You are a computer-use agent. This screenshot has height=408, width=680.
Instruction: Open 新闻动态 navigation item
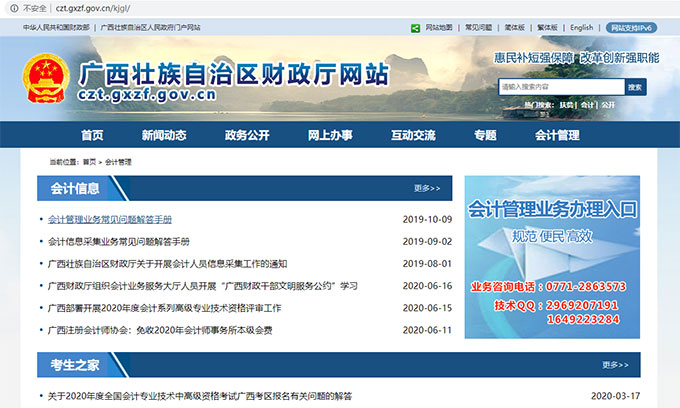tap(163, 135)
